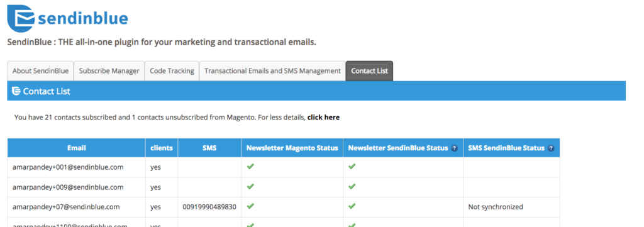644x227 pixels.
Task: Go to Transactional Emails and SMS Management tab
Action: (272, 71)
